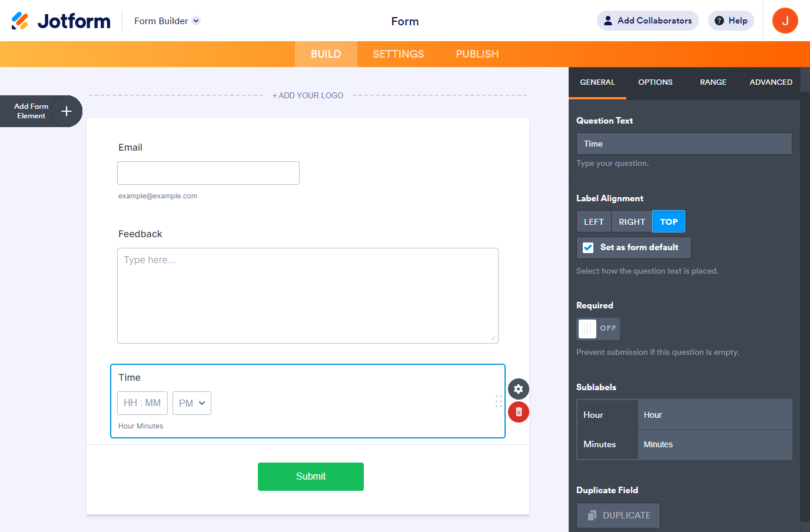
Task: Click the Add Form Element label
Action: pos(31,111)
